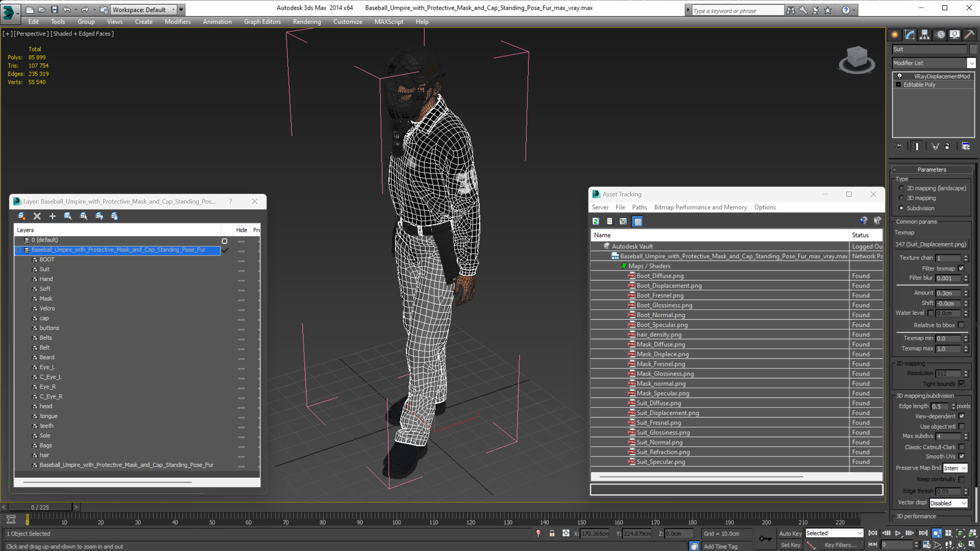
Task: Click the Auto Key button
Action: click(x=790, y=533)
